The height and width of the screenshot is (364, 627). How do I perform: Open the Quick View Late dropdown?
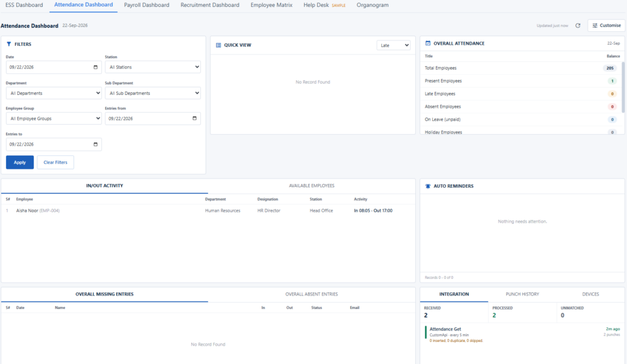[x=394, y=45]
